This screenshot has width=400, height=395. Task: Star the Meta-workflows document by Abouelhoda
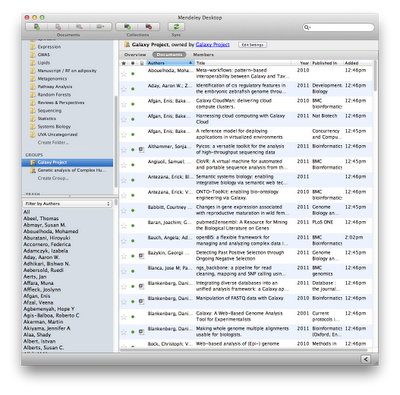click(124, 74)
